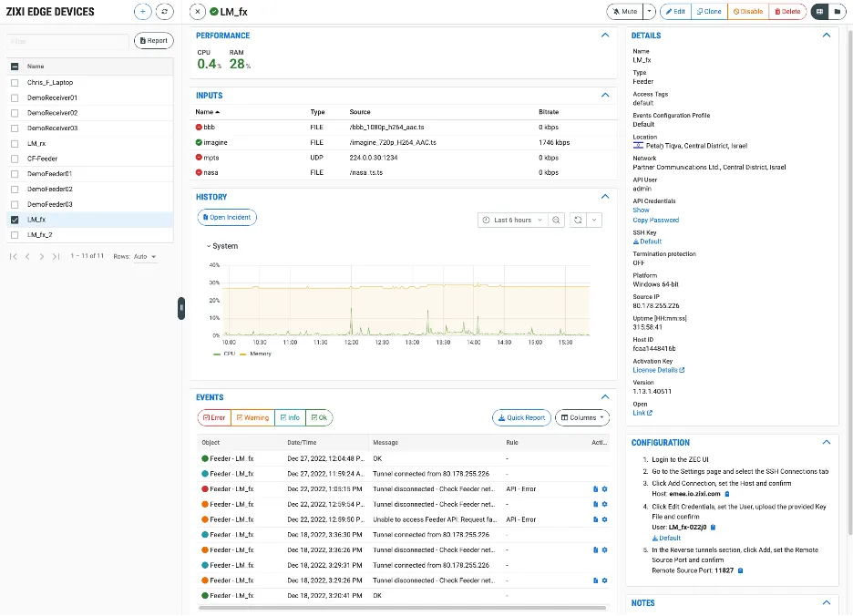The image size is (853, 616).
Task: Open gear settings for 1:05:15 PM event
Action: click(x=604, y=489)
